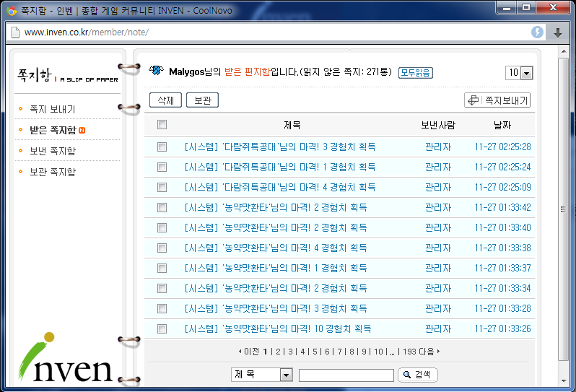Select 보낸 쪽지함 in the sidebar

[x=53, y=151]
